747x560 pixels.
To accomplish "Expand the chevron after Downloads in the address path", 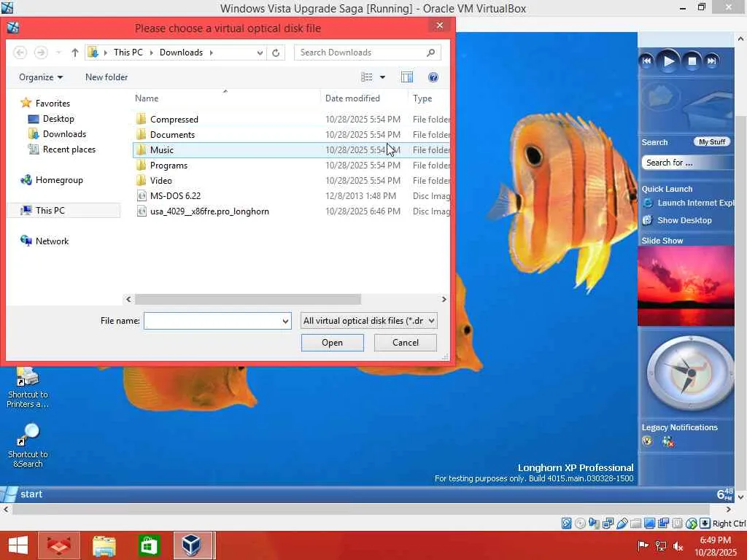I will tap(211, 52).
